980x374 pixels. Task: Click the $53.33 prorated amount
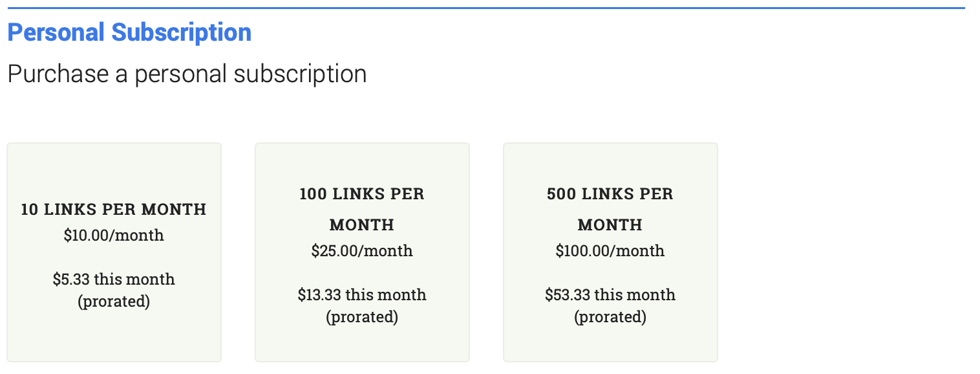click(x=610, y=294)
